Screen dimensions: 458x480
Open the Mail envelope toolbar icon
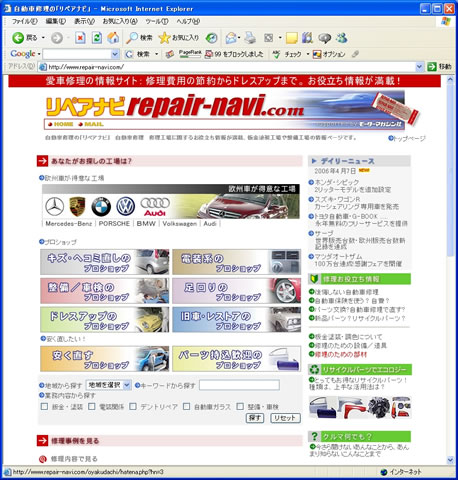pos(231,38)
